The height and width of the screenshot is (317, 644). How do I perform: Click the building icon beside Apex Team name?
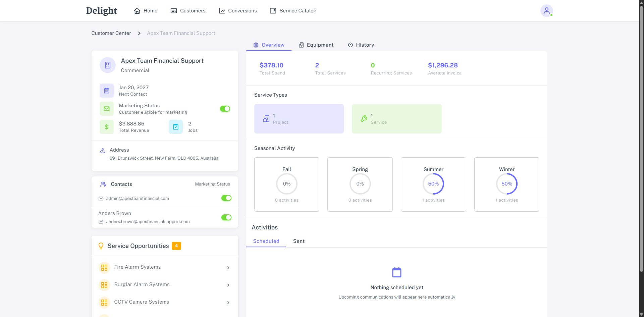108,65
